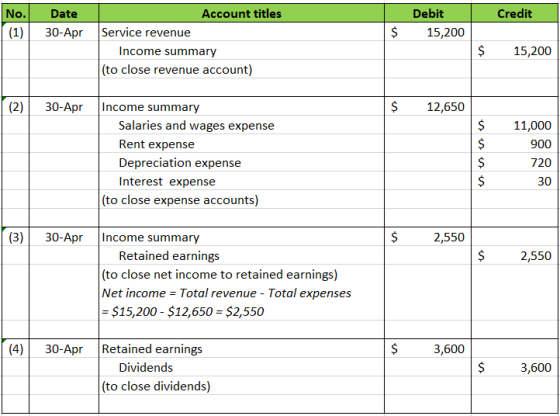Click the 15,200 credit amount

tap(515, 51)
